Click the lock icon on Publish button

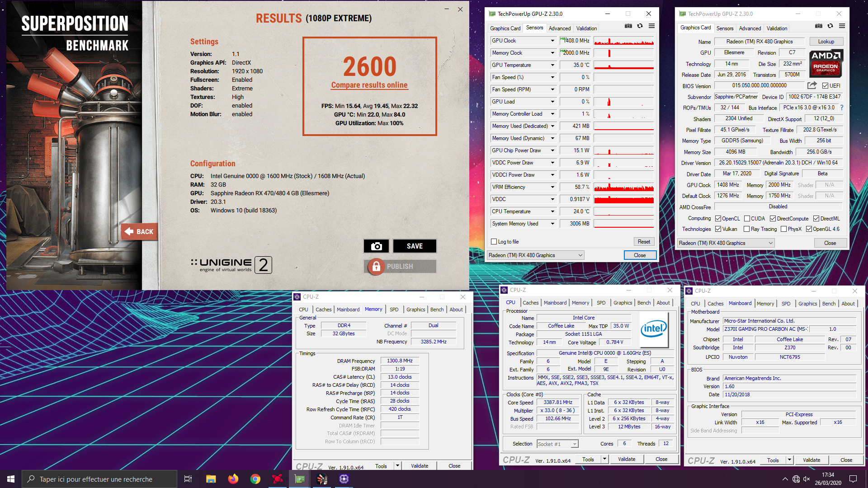(x=376, y=267)
